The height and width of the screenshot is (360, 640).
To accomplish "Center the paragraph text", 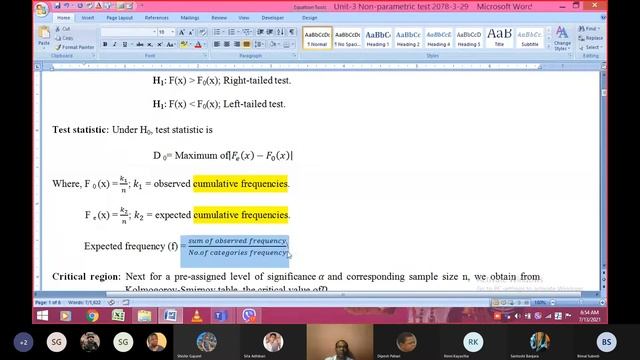I will pos(227,44).
